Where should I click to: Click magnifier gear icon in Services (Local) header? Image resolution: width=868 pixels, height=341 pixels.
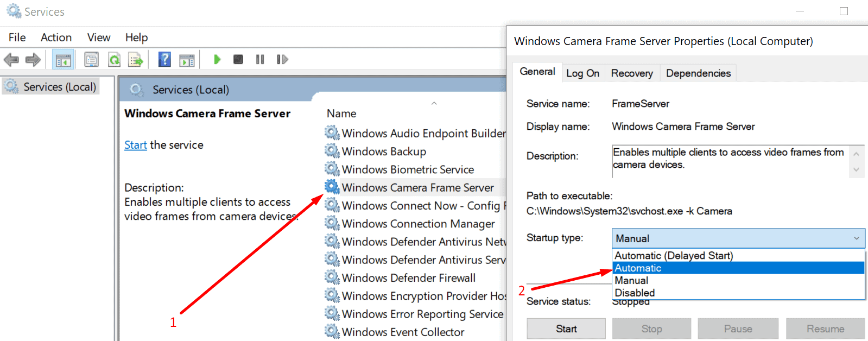pyautogui.click(x=137, y=90)
